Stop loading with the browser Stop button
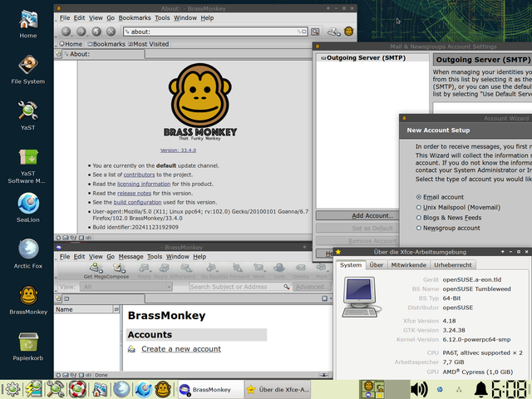The width and height of the screenshot is (532, 399). click(111, 32)
